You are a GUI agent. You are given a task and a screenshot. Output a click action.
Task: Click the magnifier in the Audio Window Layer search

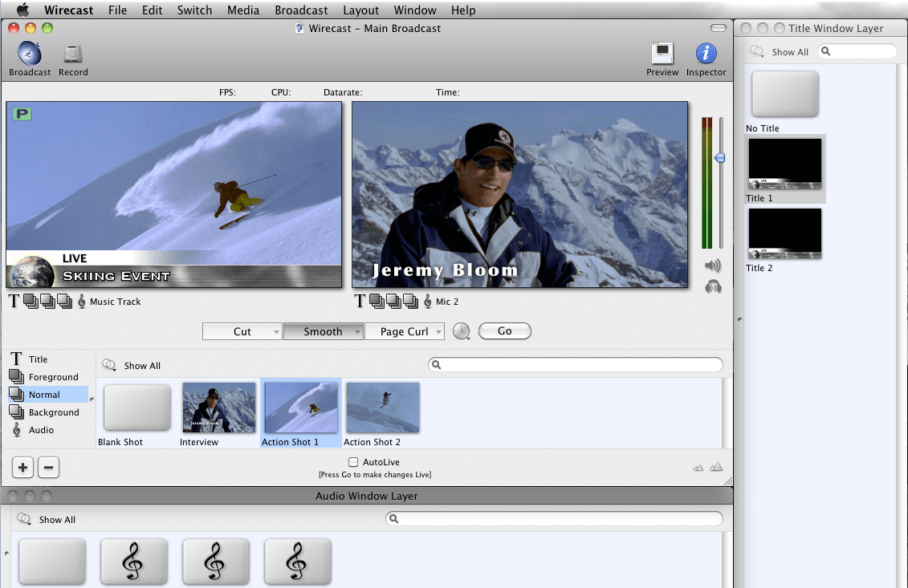click(x=393, y=518)
